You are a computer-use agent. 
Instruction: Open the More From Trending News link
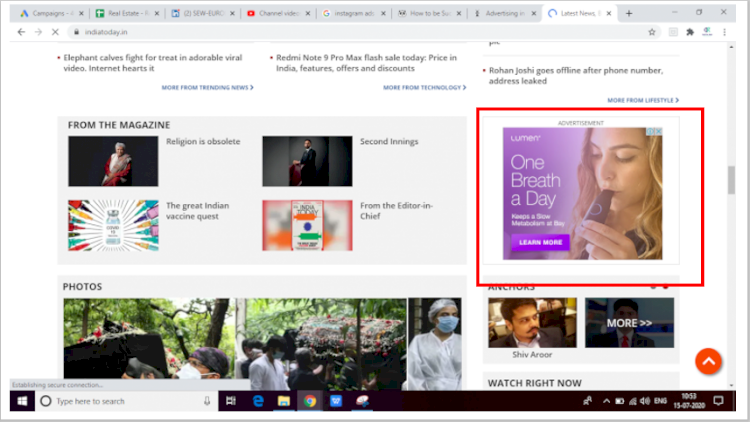(207, 88)
